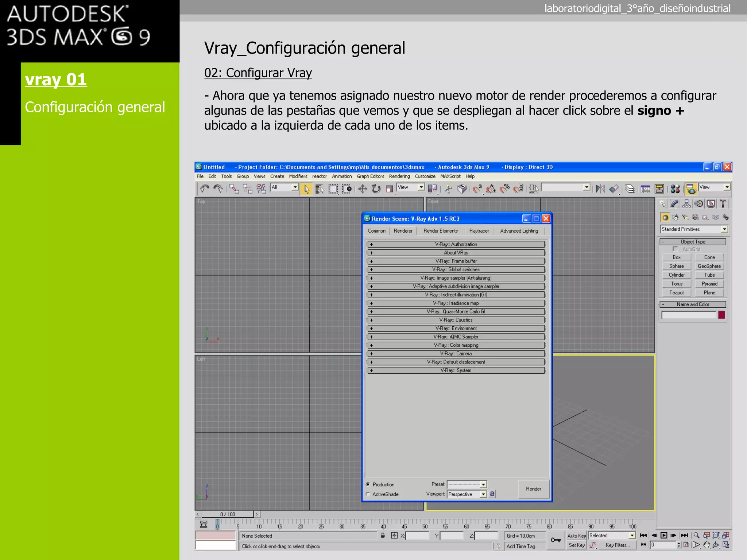Create a Teapot primitive

pyautogui.click(x=676, y=293)
